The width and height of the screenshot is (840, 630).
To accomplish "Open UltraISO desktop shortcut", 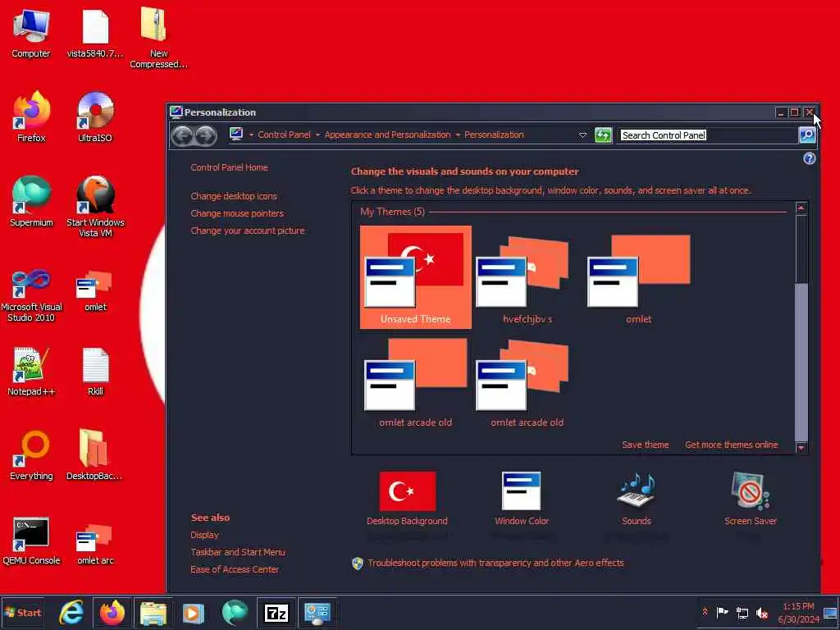I will click(95, 116).
